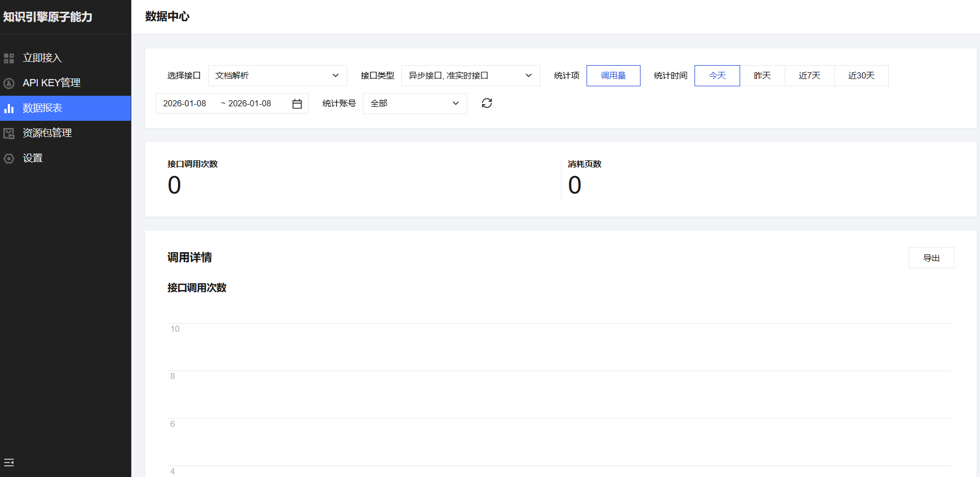The image size is (980, 477).
Task: Open the 接口类型 dropdown
Action: [x=470, y=76]
